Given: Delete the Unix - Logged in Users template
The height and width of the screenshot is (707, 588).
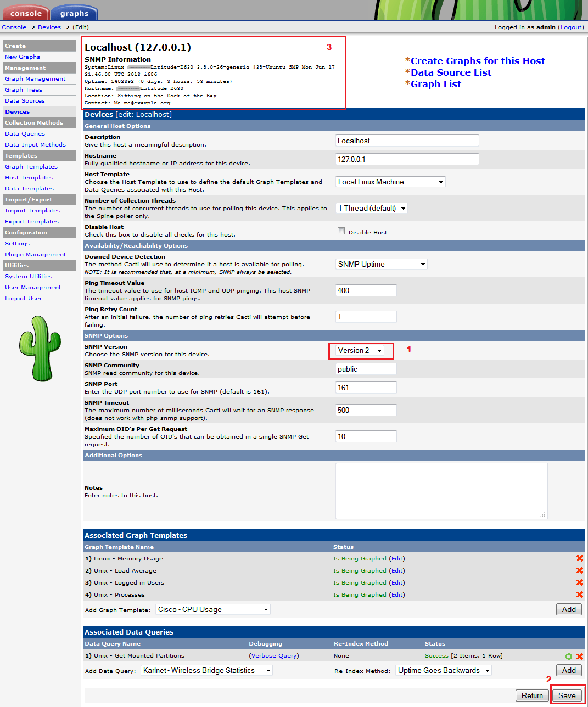Looking at the screenshot, I should [x=579, y=582].
